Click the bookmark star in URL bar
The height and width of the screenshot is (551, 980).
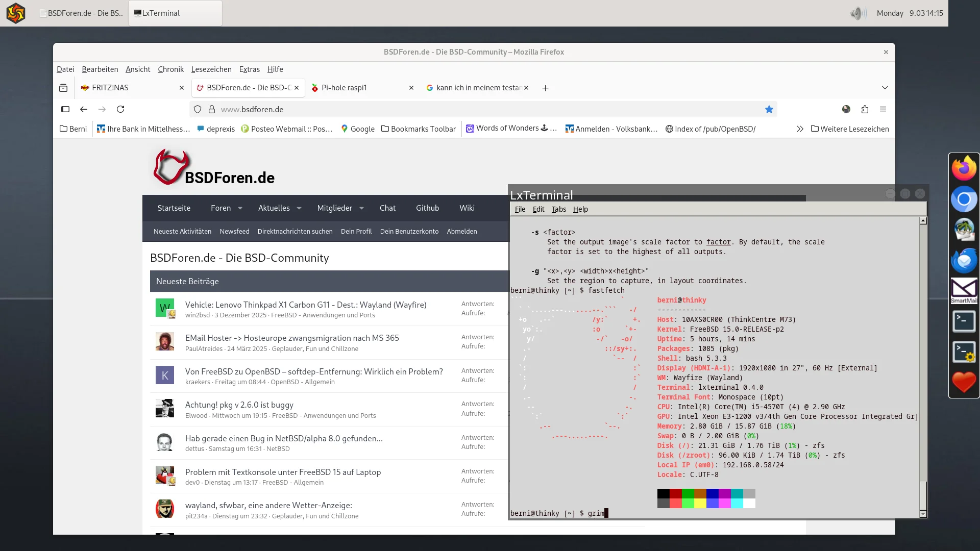click(769, 109)
